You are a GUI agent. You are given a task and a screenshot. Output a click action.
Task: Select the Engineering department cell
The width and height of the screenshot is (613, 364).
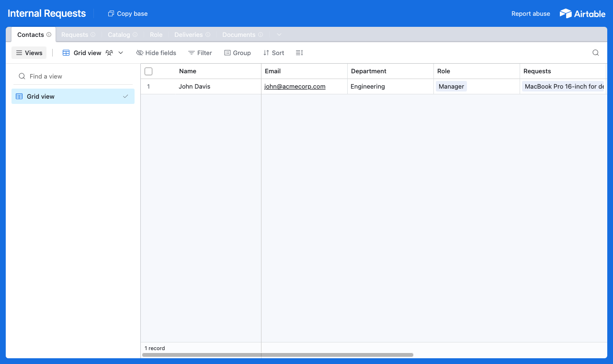[x=391, y=87]
